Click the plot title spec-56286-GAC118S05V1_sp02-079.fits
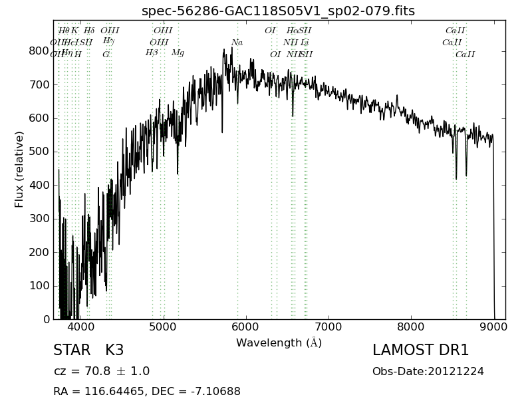The height and width of the screenshot is (399, 532). tap(278, 11)
